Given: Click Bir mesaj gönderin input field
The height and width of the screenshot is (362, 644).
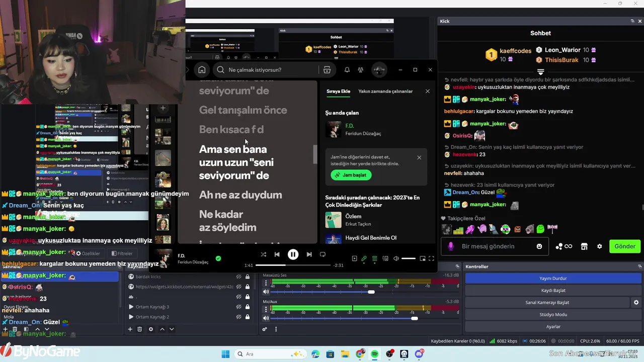Looking at the screenshot, I should coord(496,246).
